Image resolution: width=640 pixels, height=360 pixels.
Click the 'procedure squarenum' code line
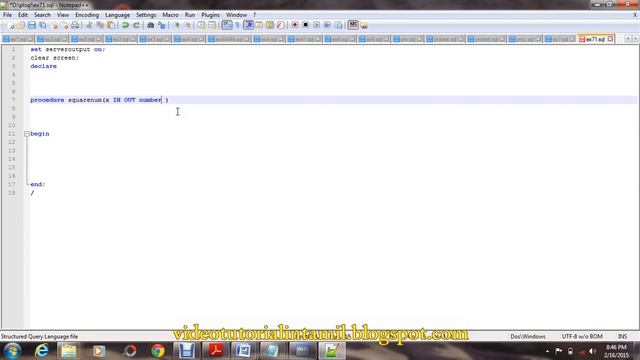click(99, 100)
